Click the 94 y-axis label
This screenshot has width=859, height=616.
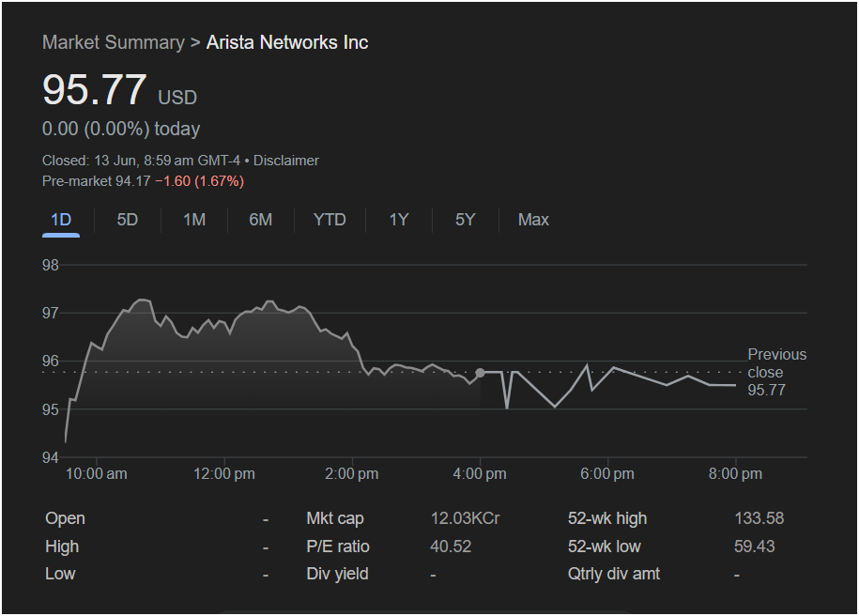click(51, 457)
